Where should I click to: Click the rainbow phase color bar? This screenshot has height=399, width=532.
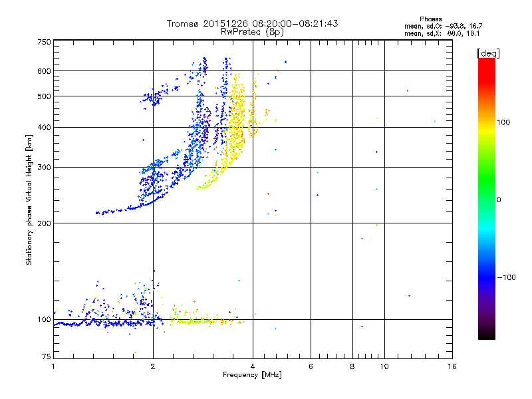[x=487, y=198]
